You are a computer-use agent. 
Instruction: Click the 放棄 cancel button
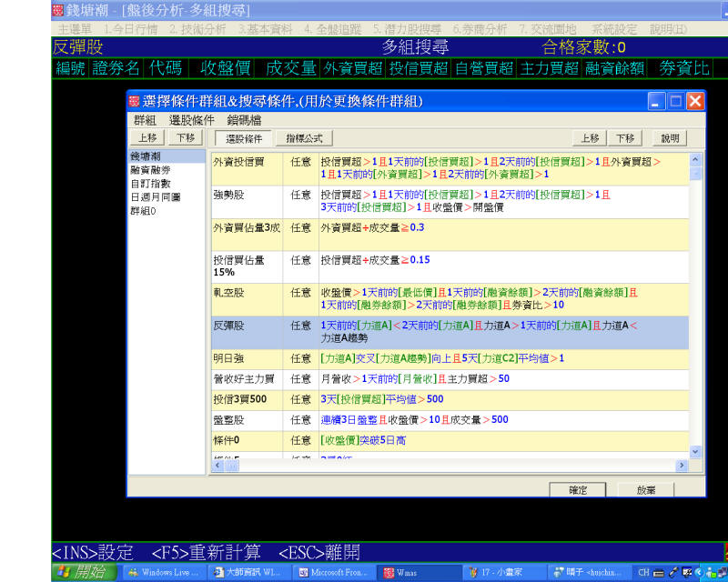pyautogui.click(x=646, y=489)
